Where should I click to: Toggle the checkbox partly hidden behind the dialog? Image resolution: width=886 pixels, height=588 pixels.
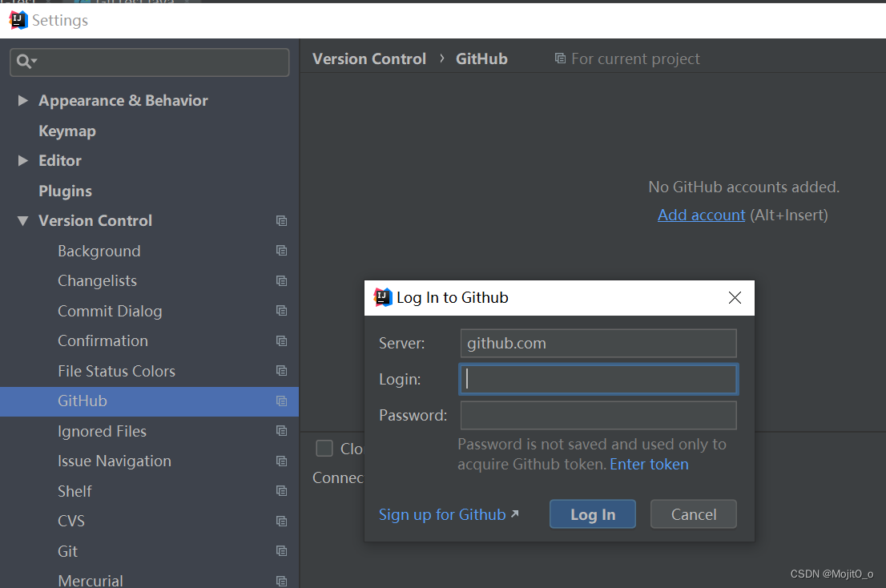pyautogui.click(x=324, y=449)
